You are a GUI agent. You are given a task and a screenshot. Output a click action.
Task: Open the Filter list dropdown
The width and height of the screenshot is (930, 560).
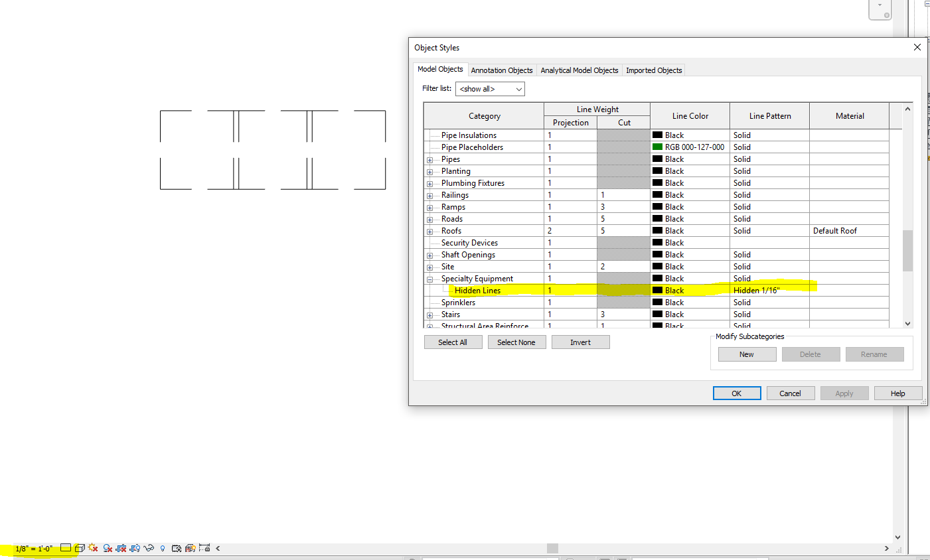click(x=489, y=88)
